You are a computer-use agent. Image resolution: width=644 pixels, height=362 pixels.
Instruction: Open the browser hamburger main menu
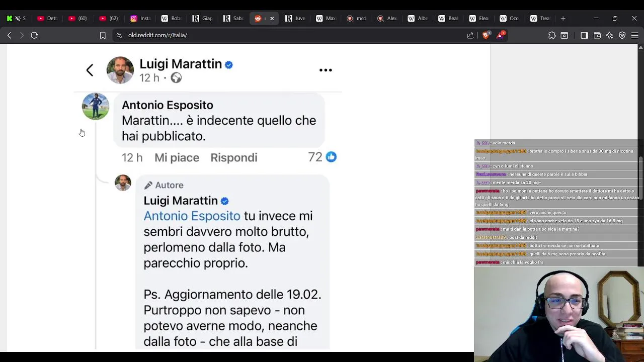click(x=635, y=35)
